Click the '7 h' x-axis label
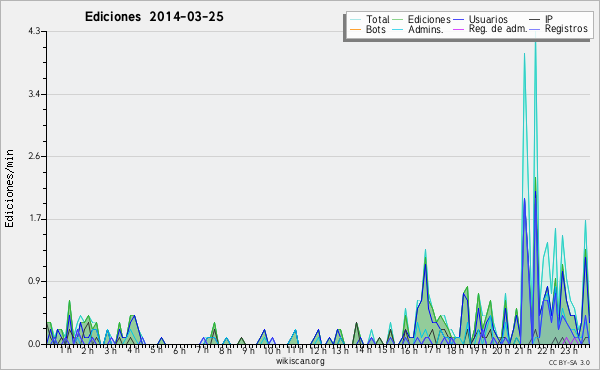Viewport: 600px width, 370px height. click(x=202, y=350)
